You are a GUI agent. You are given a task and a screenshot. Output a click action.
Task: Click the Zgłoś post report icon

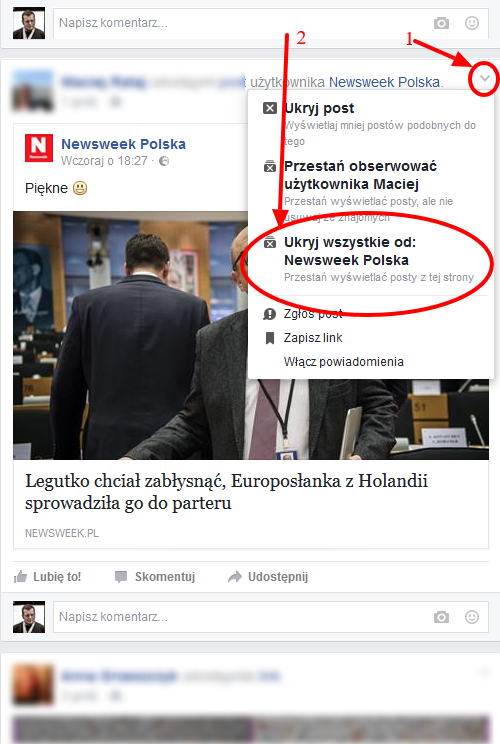(269, 314)
